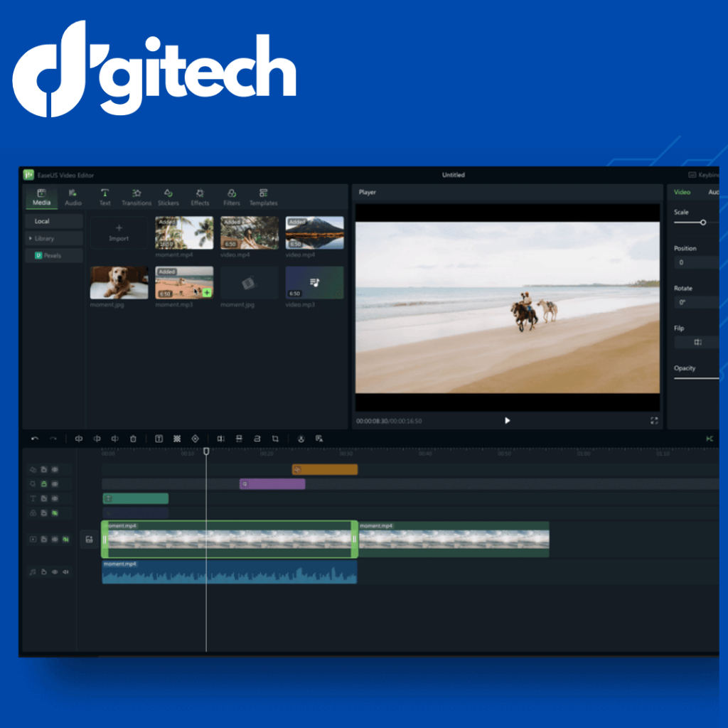Toggle visibility eye on the sticker track
This screenshot has width=728, height=728.
point(55,469)
